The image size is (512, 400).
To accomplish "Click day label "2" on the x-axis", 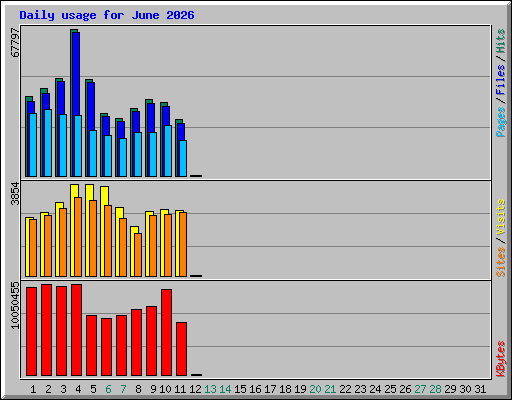I will tap(48, 389).
